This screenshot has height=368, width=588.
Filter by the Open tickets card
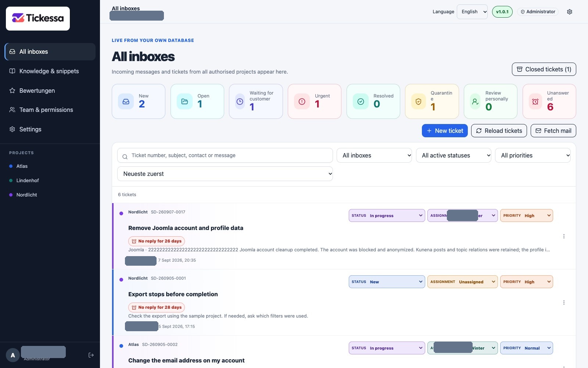(x=197, y=102)
